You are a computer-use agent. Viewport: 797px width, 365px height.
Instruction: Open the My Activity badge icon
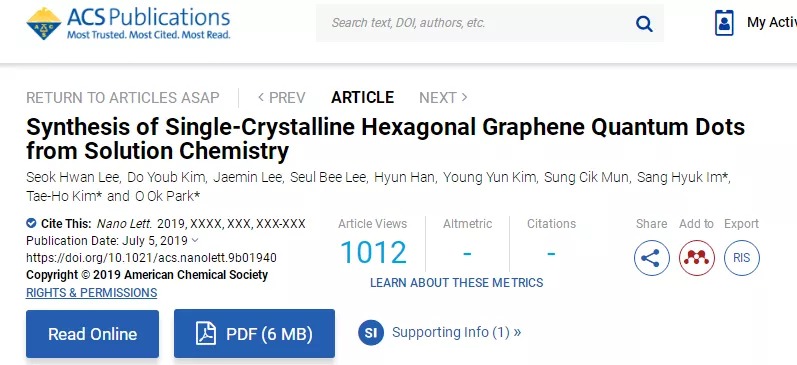tap(724, 23)
